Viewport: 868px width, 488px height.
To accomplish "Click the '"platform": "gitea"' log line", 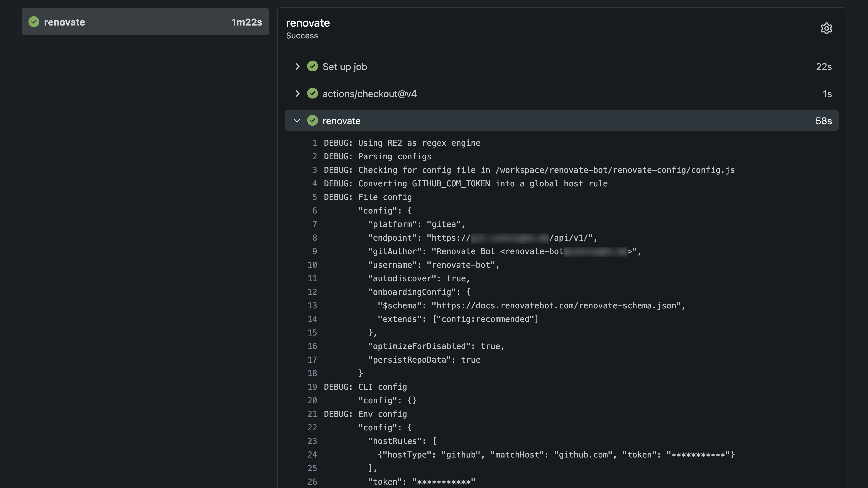I will 416,224.
